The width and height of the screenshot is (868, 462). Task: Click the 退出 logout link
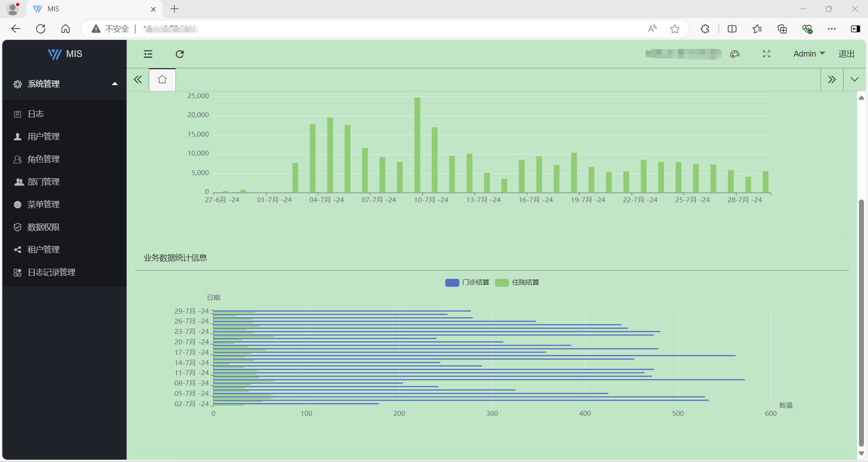point(846,54)
